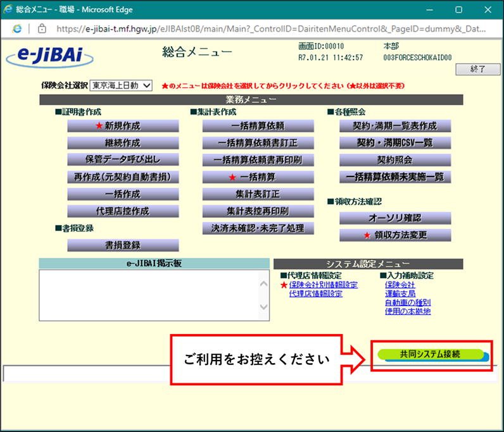This screenshot has height=432, width=504.
Task: Open the 保険会社選択 dropdown
Action: pos(121,85)
